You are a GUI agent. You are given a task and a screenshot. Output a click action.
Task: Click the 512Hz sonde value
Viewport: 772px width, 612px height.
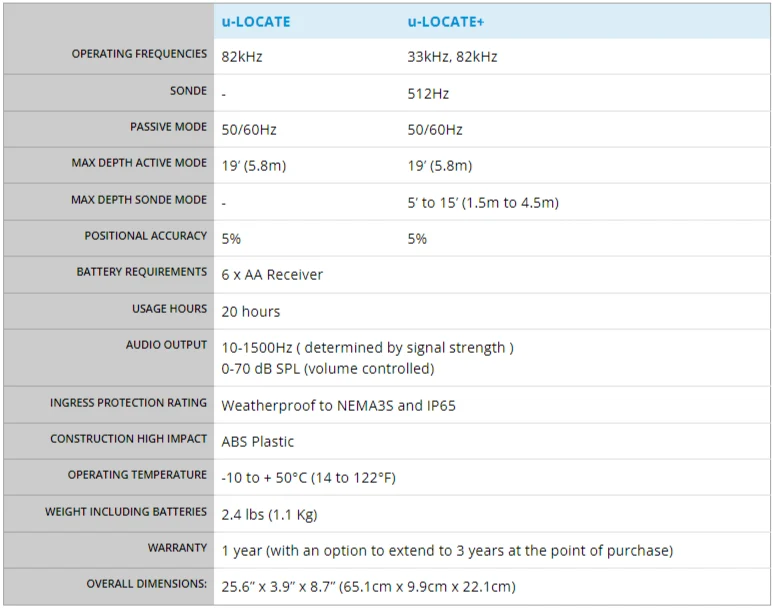click(x=428, y=94)
